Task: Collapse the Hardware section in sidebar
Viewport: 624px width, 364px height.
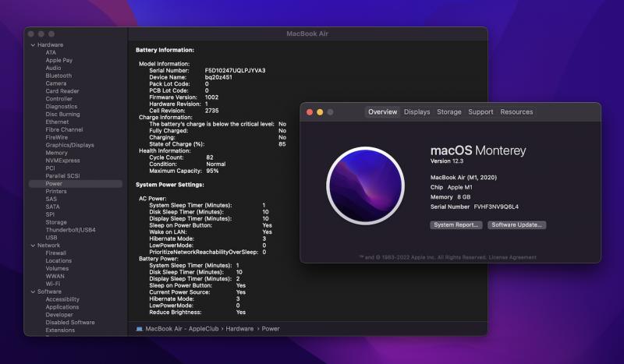Action: 32,44
